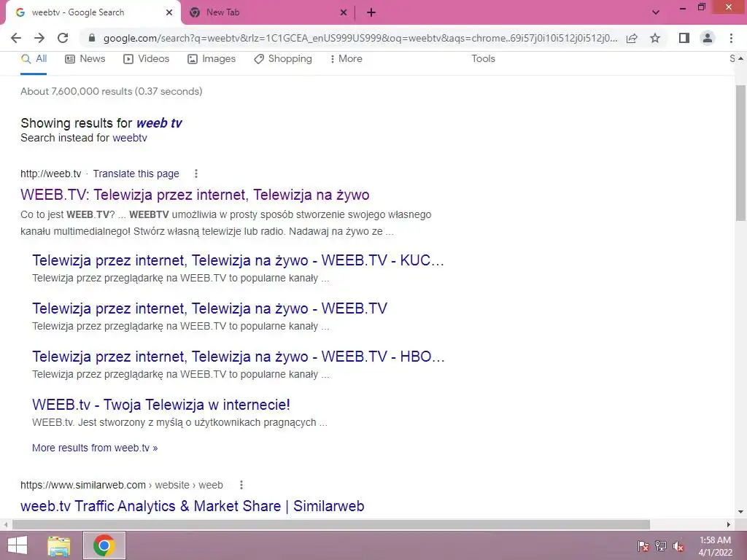This screenshot has width=747, height=560.
Task: Expand the More search filters menu
Action: pos(347,59)
